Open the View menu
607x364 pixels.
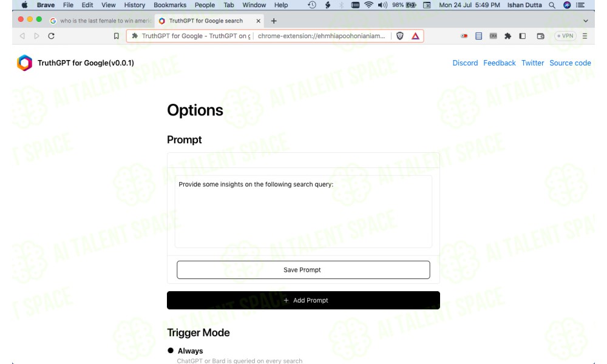tap(109, 5)
